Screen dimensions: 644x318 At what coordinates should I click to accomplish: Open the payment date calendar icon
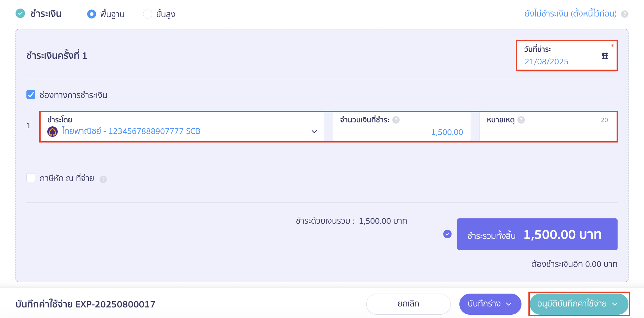point(605,55)
